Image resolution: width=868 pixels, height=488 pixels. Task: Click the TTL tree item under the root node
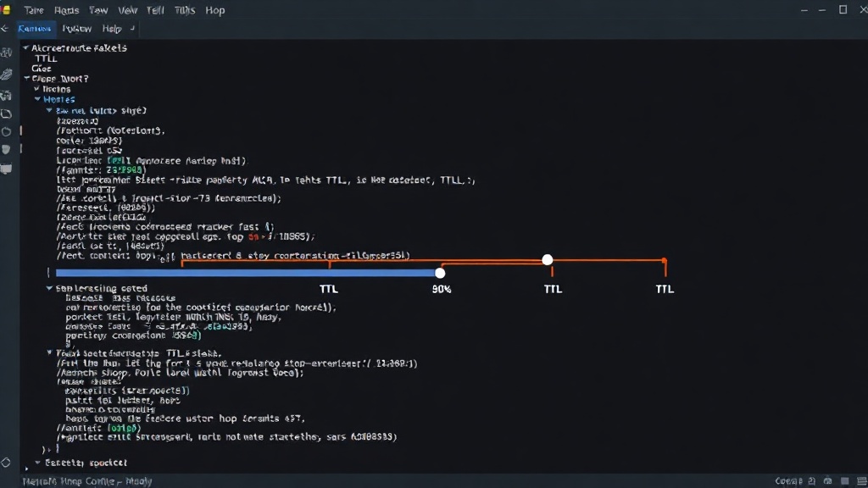[46, 58]
